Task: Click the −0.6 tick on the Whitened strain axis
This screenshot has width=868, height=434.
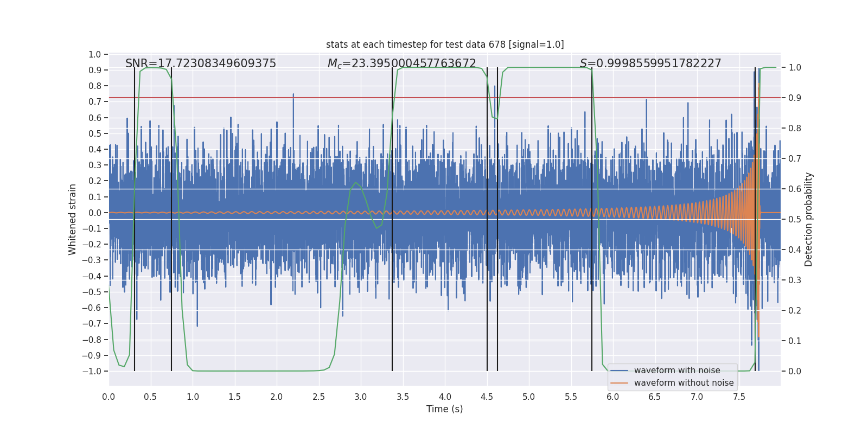Action: [92, 308]
